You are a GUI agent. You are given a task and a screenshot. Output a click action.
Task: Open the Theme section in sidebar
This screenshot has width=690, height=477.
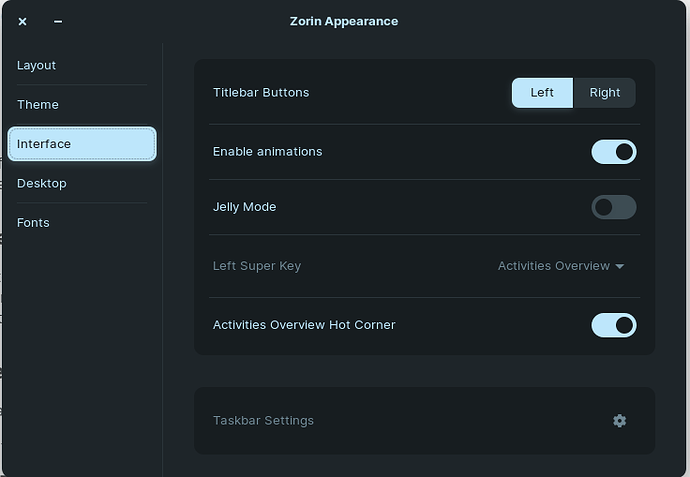click(x=82, y=105)
